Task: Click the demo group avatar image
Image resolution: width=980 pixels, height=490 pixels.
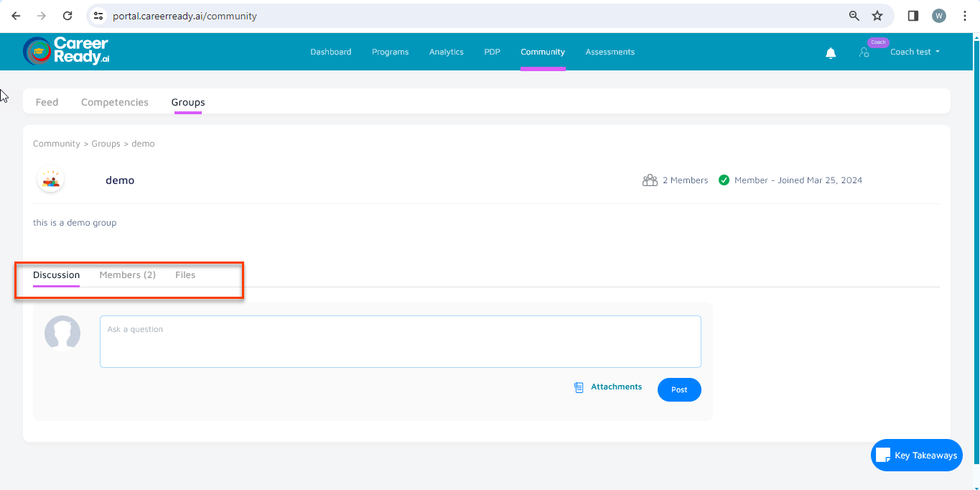Action: click(x=50, y=180)
